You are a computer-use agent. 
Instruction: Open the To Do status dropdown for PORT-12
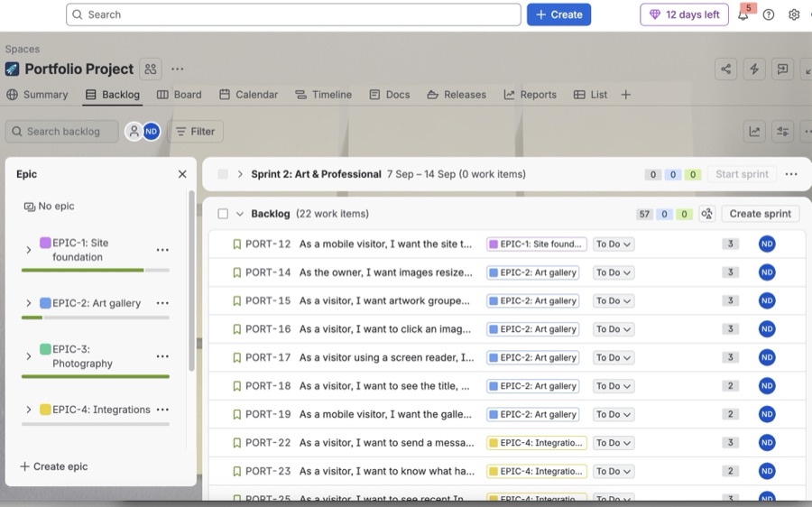click(x=614, y=244)
